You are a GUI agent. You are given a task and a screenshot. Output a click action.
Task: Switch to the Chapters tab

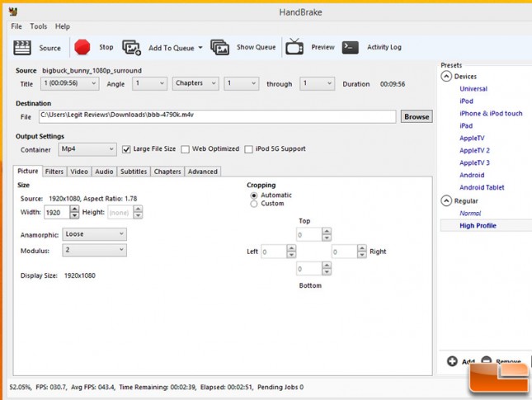coord(167,172)
